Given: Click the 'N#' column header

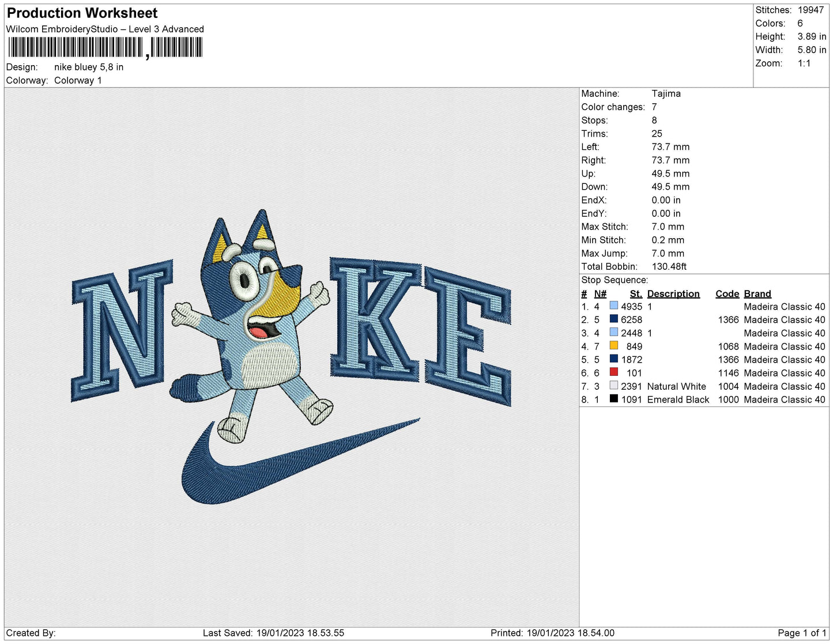Looking at the screenshot, I should (600, 293).
